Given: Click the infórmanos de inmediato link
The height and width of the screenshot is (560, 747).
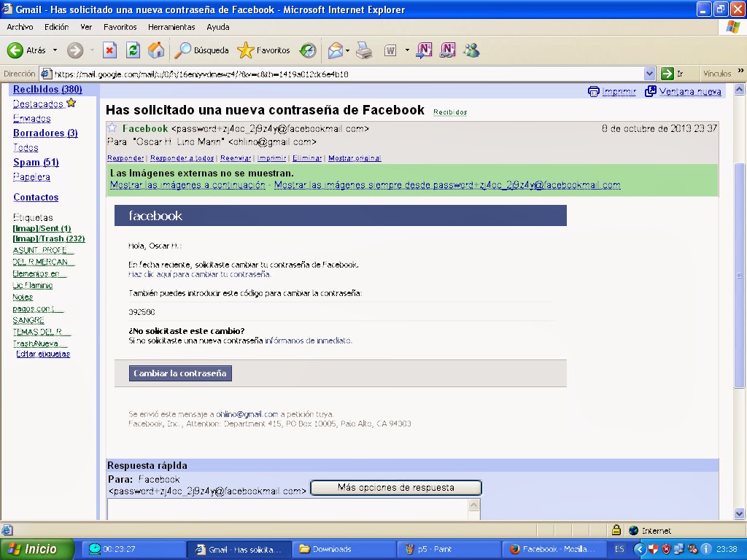Looking at the screenshot, I should click(308, 341).
